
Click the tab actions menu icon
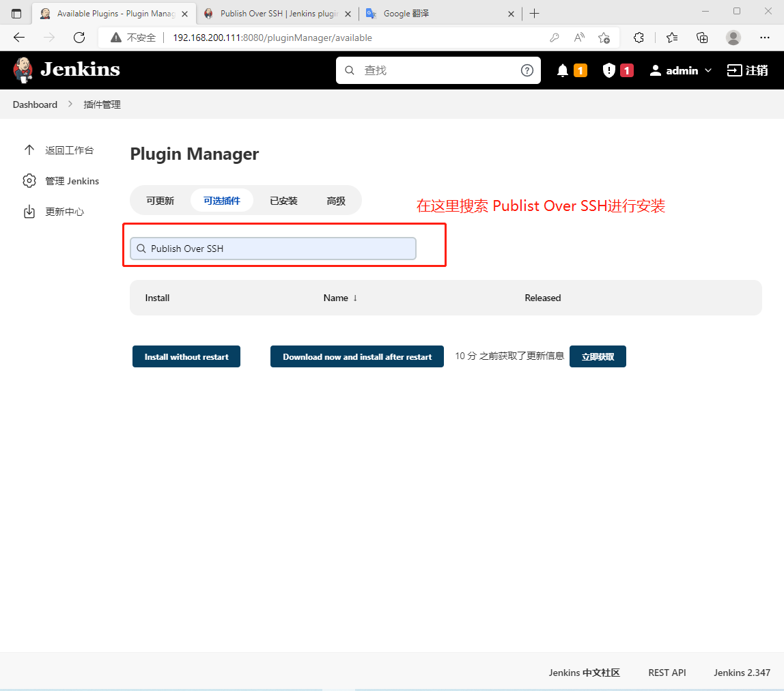(16, 14)
